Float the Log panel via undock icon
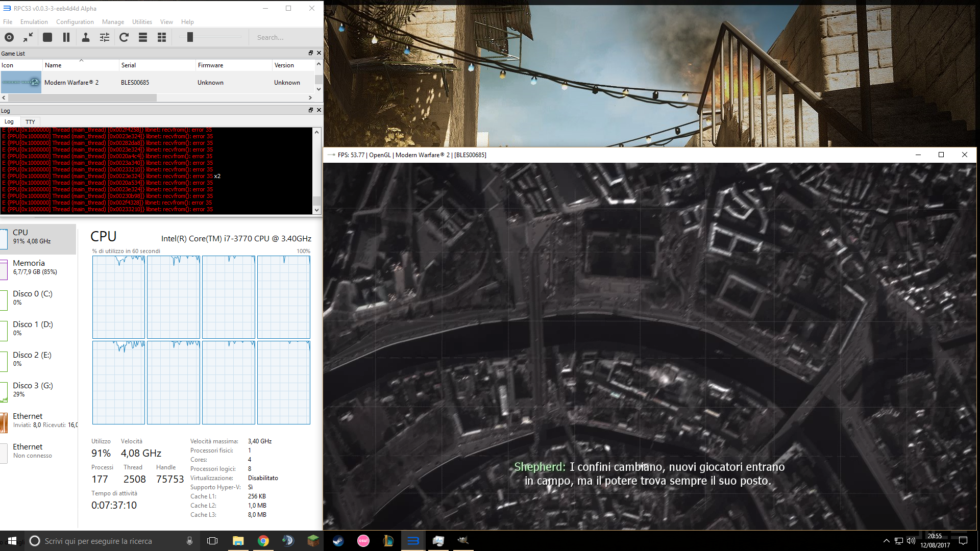 310,110
